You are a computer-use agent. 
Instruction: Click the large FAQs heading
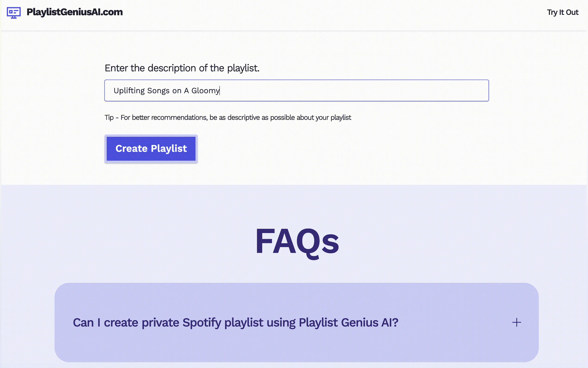(297, 241)
